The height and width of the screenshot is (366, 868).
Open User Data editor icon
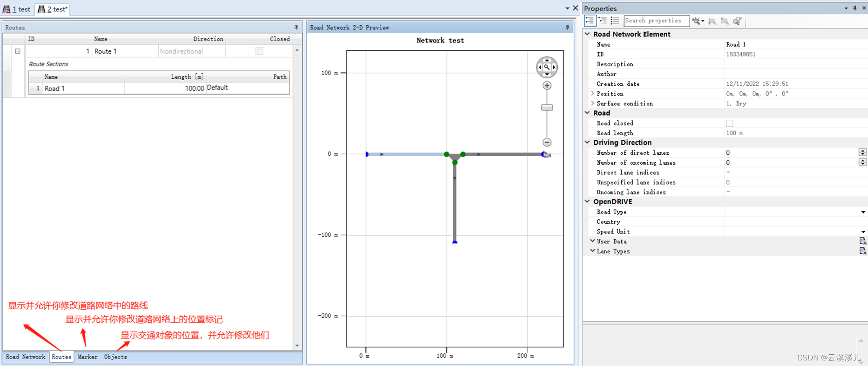click(x=862, y=241)
